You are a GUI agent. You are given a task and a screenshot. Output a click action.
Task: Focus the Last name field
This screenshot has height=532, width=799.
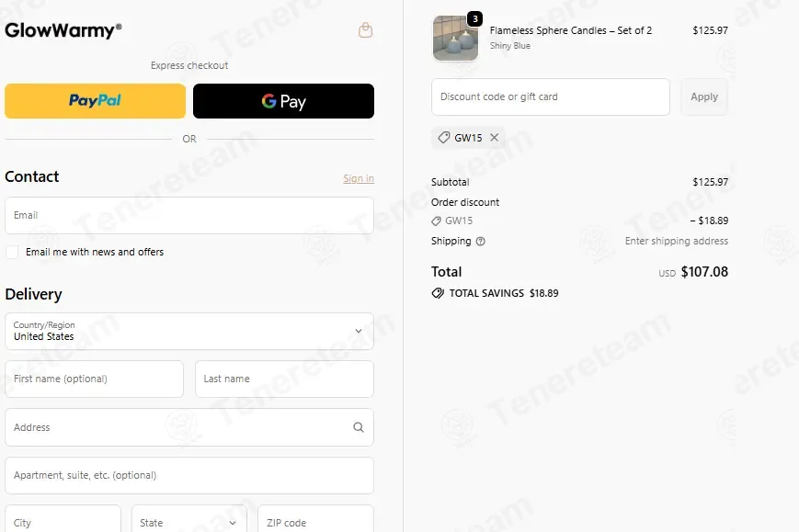coord(284,379)
